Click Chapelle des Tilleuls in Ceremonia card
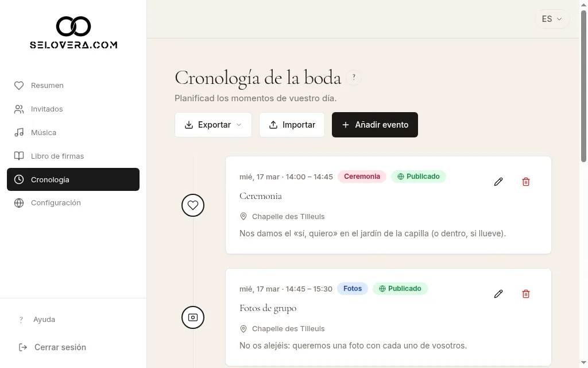 288,217
